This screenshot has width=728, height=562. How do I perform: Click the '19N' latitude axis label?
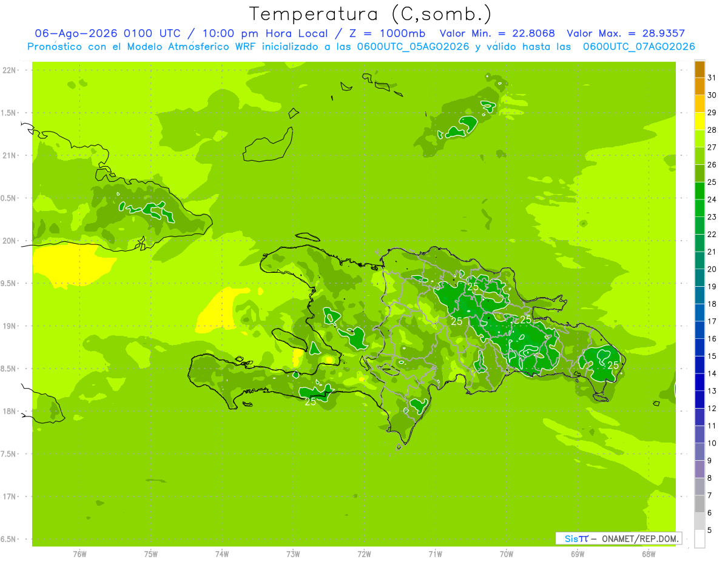point(8,326)
